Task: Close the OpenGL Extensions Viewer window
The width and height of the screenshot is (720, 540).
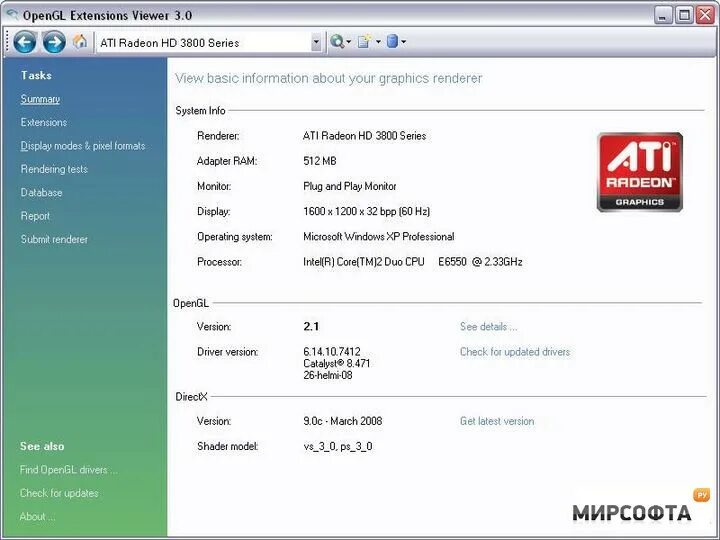Action: tap(705, 15)
